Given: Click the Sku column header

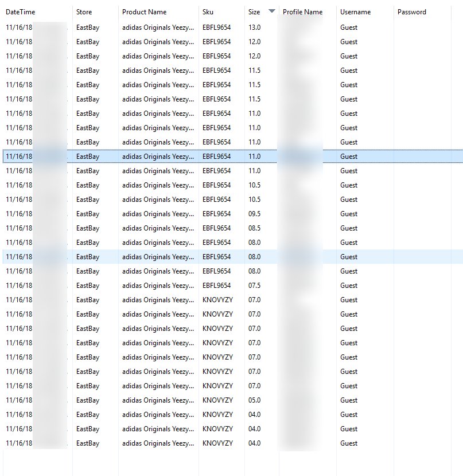Looking at the screenshot, I should 208,12.
